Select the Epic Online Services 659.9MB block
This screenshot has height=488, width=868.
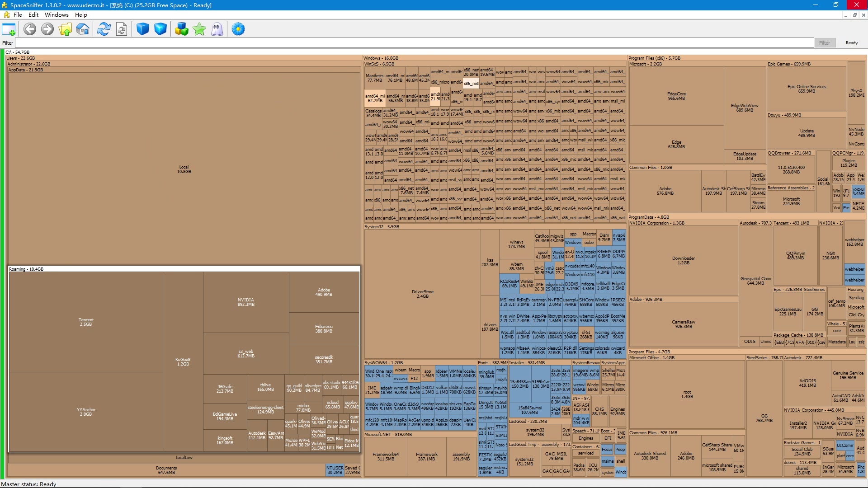pyautogui.click(x=807, y=89)
